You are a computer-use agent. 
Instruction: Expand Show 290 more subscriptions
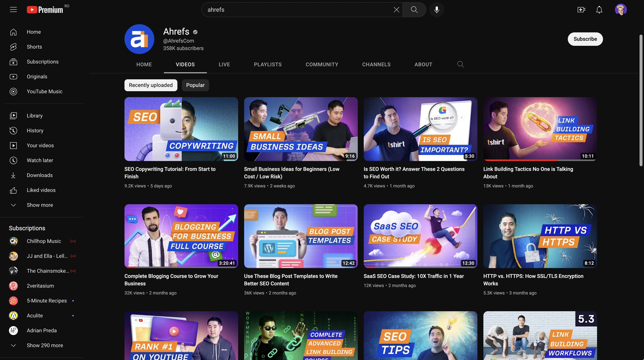coord(45,345)
